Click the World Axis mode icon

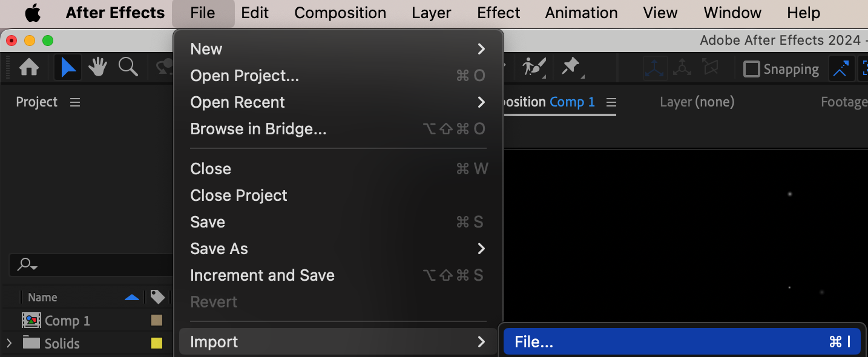pyautogui.click(x=682, y=68)
